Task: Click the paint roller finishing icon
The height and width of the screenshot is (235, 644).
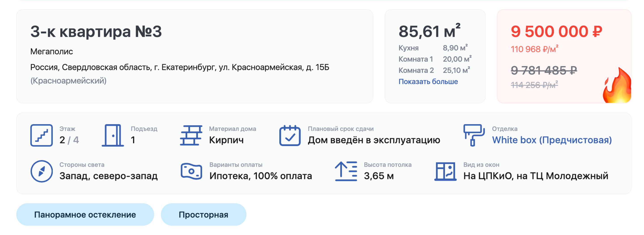Action: [x=474, y=135]
